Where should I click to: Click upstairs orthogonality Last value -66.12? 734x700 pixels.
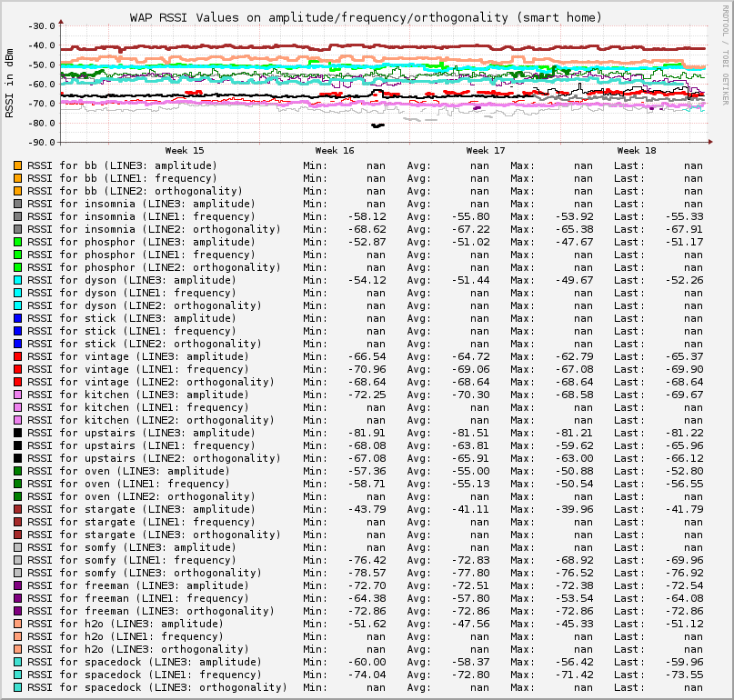(684, 458)
